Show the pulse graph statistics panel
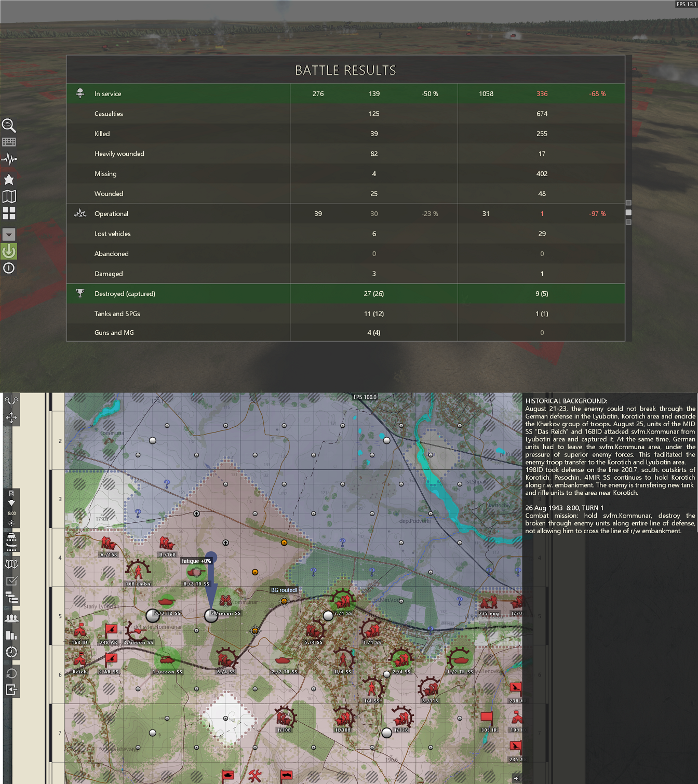 click(x=9, y=159)
